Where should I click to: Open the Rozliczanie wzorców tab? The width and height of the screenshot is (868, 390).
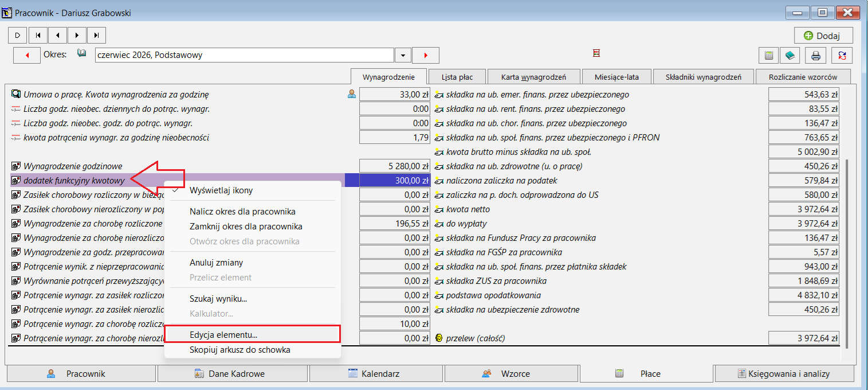tap(803, 77)
